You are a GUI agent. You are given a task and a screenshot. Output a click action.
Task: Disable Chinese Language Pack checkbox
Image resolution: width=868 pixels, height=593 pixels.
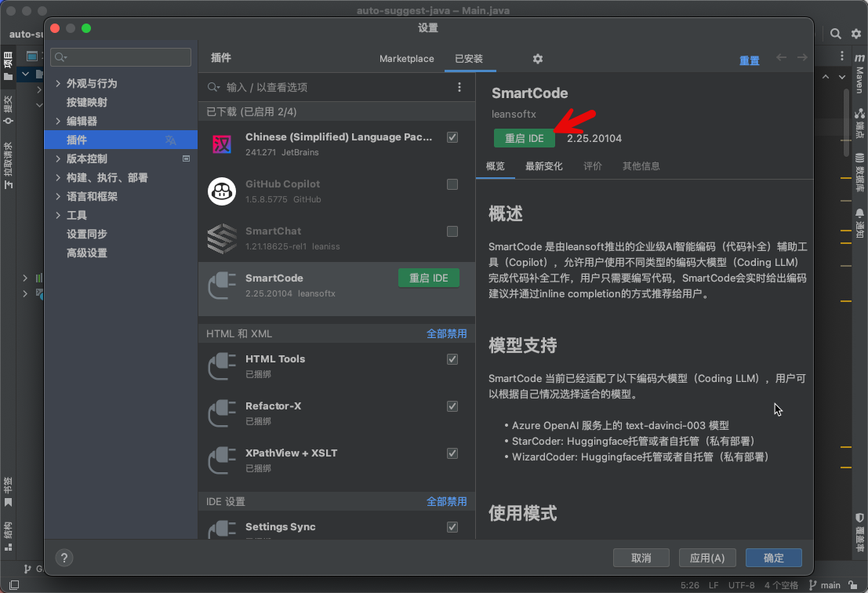pos(452,137)
